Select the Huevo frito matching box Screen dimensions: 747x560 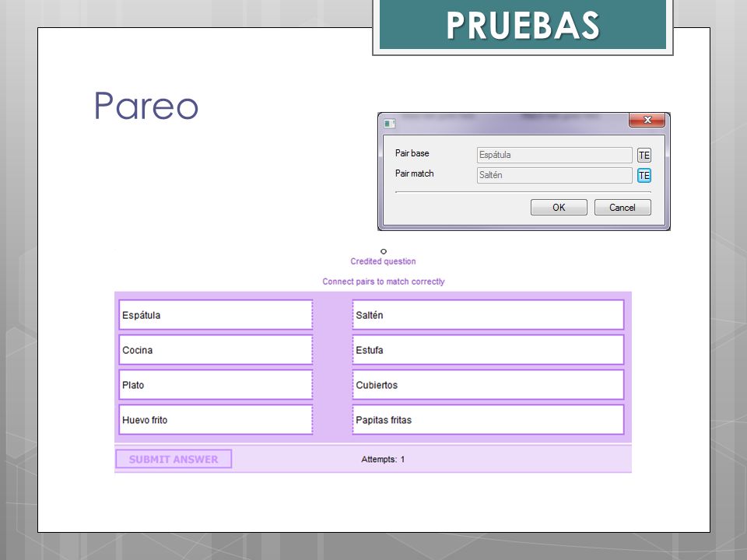point(216,420)
